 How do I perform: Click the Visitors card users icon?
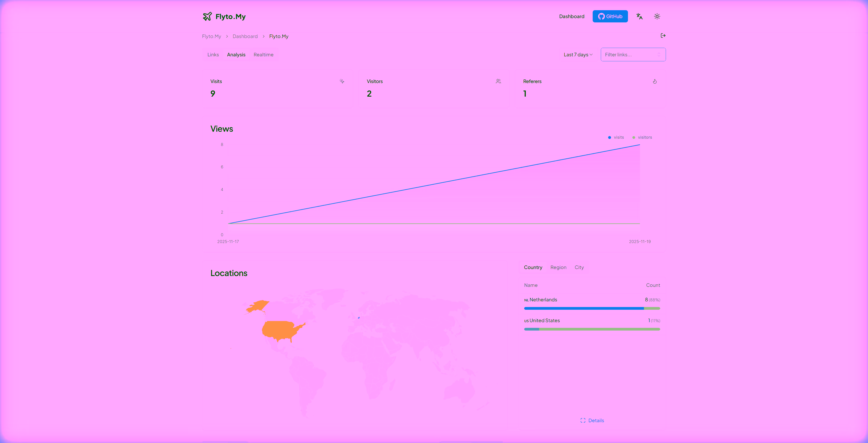tap(498, 81)
